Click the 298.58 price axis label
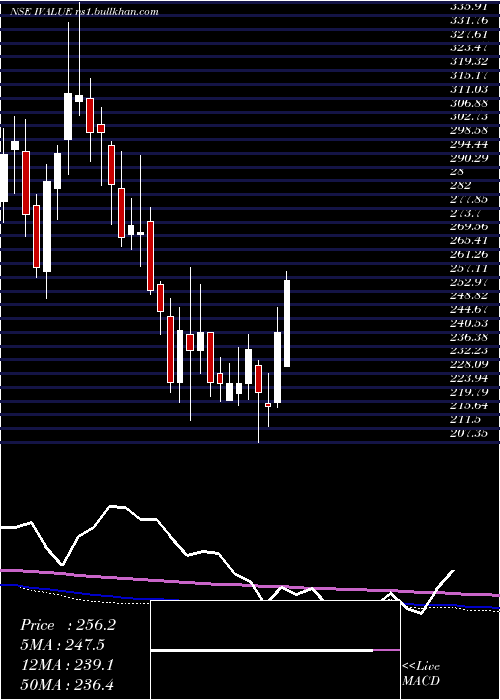The width and height of the screenshot is (500, 700). tap(470, 130)
